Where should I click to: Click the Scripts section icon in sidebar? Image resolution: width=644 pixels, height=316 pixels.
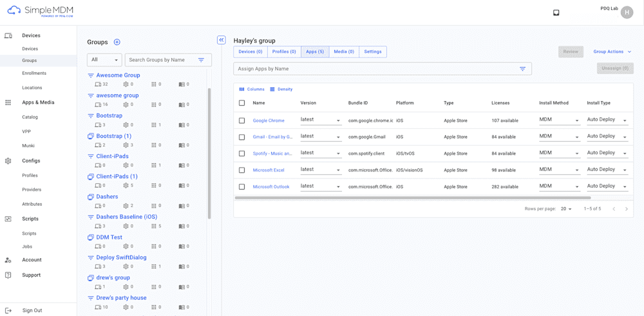8,219
